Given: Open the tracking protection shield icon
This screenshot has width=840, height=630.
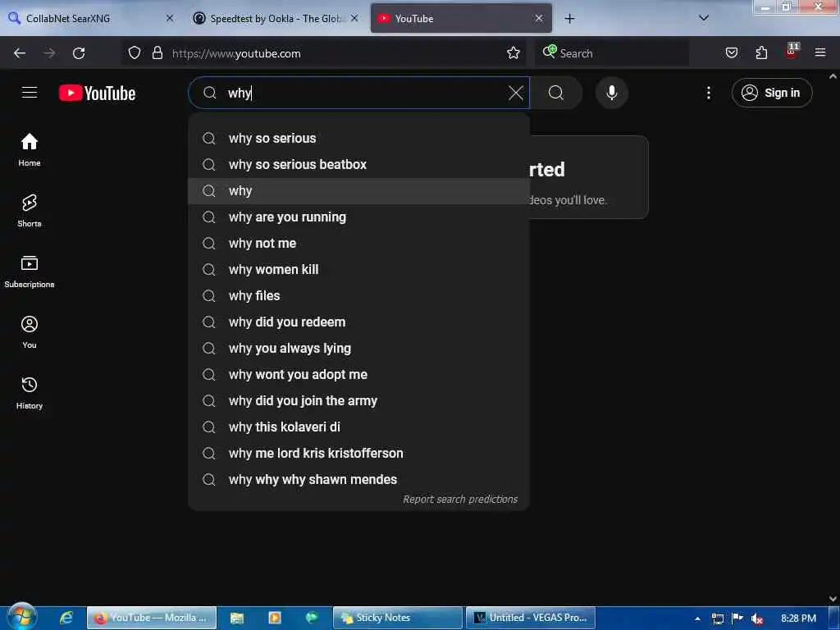Looking at the screenshot, I should [135, 53].
